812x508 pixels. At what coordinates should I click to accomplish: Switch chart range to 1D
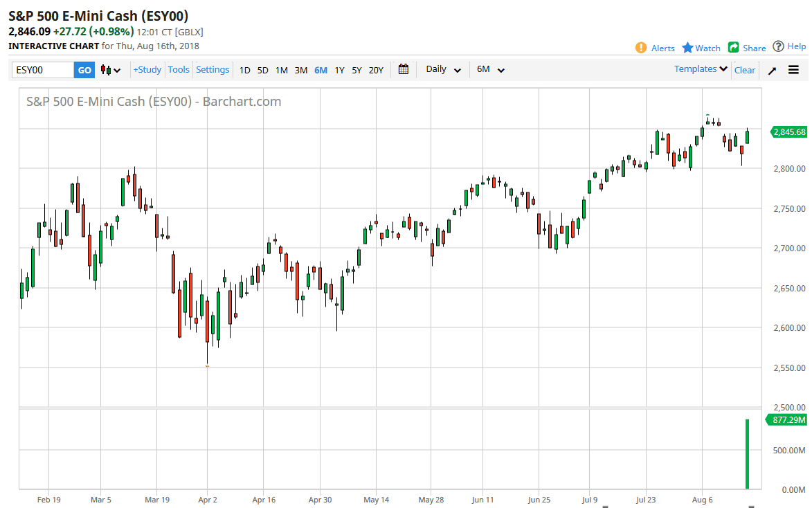[244, 70]
